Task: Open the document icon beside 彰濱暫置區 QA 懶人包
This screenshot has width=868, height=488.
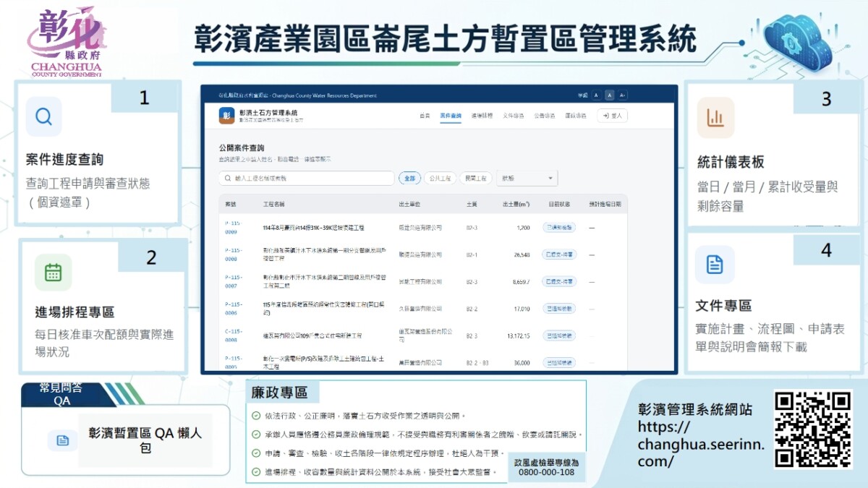Action: pyautogui.click(x=63, y=440)
